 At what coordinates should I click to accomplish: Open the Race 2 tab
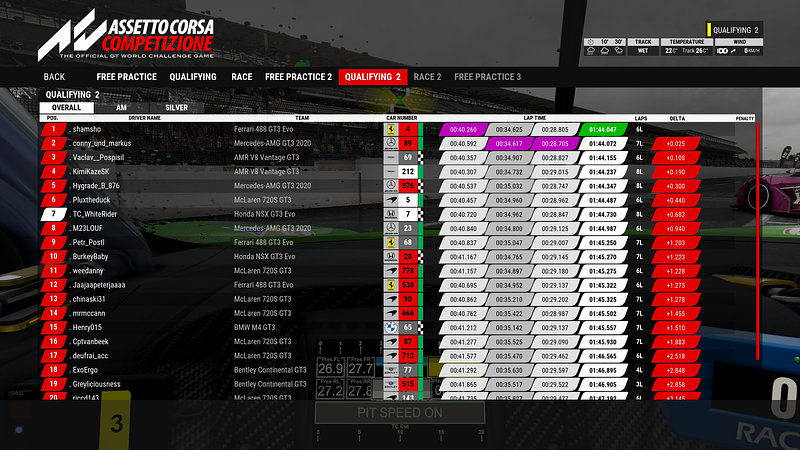[x=427, y=77]
